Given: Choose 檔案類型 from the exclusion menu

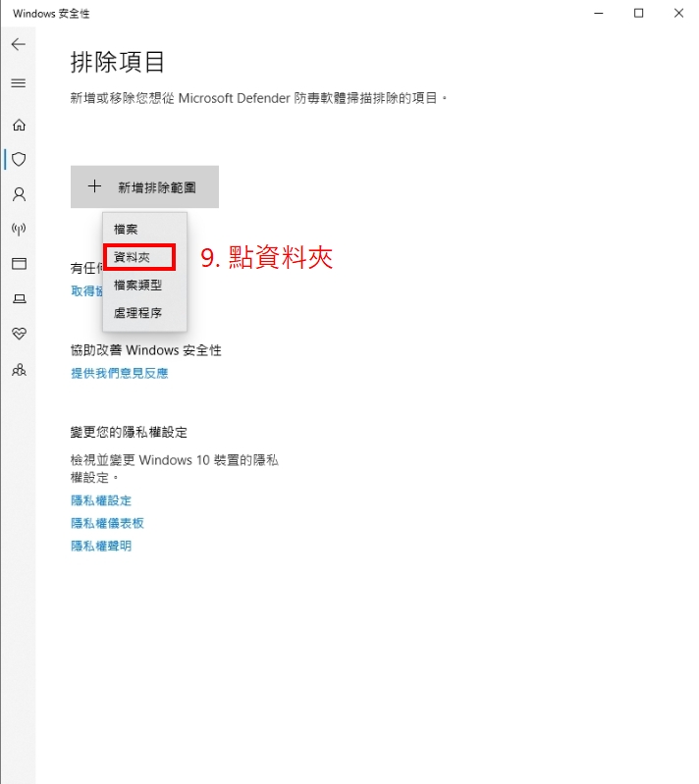Looking at the screenshot, I should click(144, 285).
